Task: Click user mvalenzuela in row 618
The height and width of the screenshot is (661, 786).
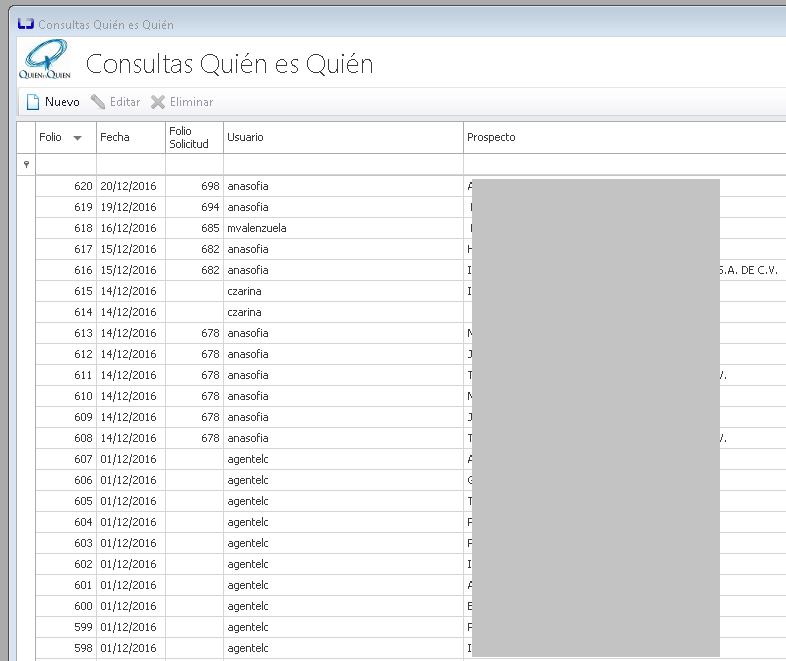Action: pyautogui.click(x=257, y=228)
